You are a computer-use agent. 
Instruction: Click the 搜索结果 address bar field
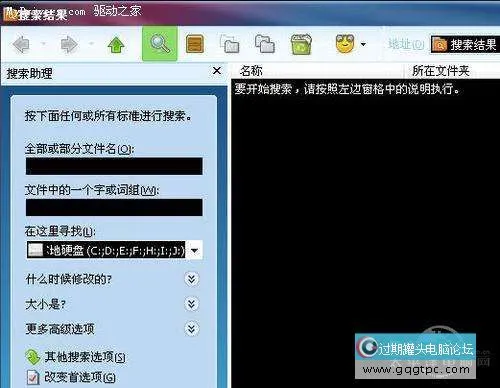click(x=465, y=44)
